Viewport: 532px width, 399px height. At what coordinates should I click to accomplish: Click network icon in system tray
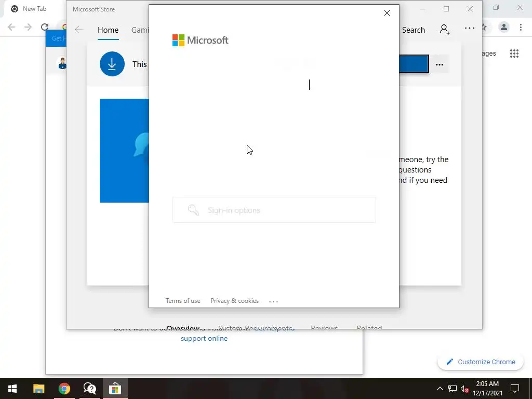click(453, 389)
